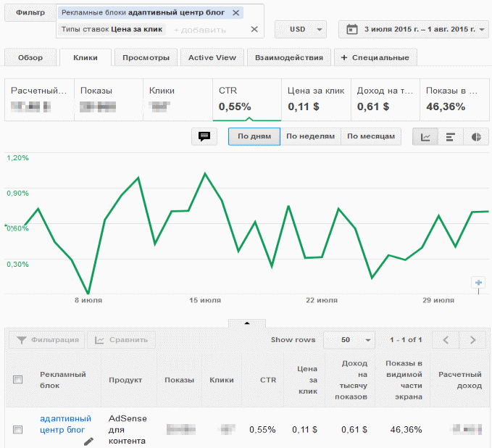Select the 'По неделям' grouping
492x448 pixels.
point(310,136)
